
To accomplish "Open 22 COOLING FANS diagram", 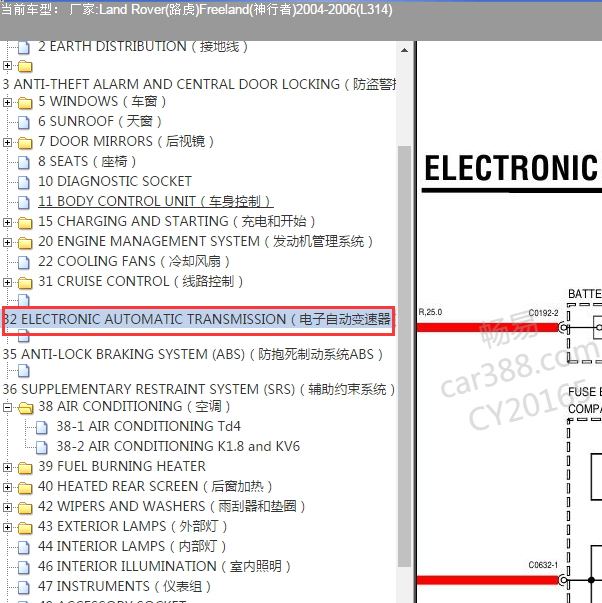I will pos(134,262).
